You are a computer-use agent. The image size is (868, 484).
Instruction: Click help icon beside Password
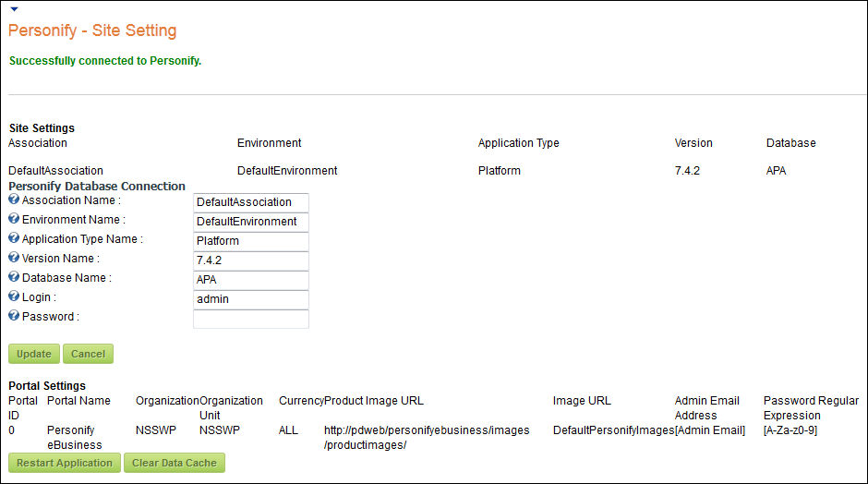tap(14, 316)
